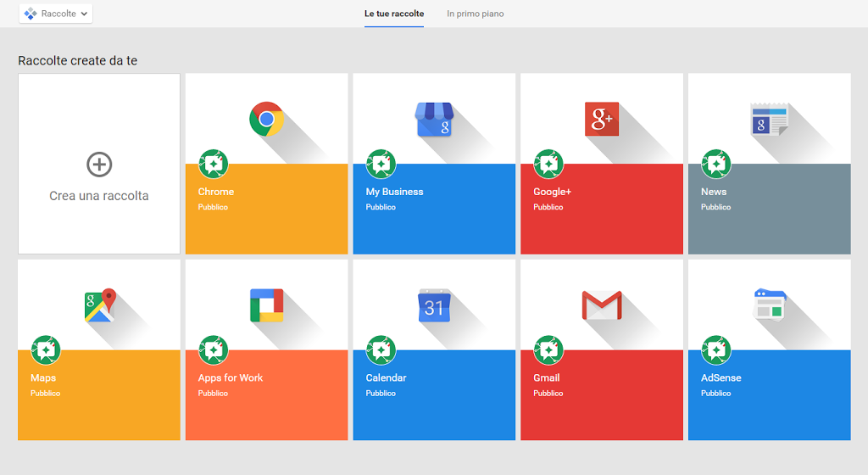Click the green avatar on My Business card
868x475 pixels.
pyautogui.click(x=381, y=164)
